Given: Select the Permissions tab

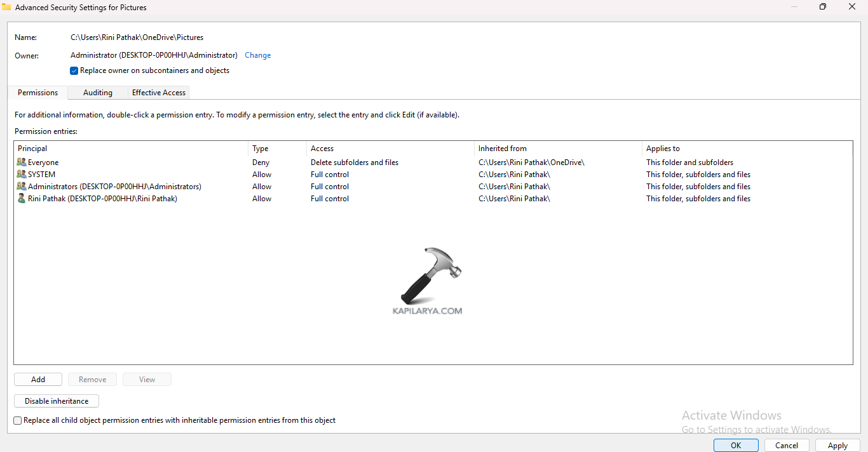Looking at the screenshot, I should click(x=38, y=93).
